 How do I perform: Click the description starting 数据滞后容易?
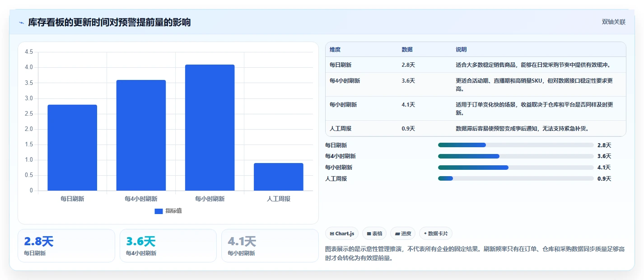[522, 129]
